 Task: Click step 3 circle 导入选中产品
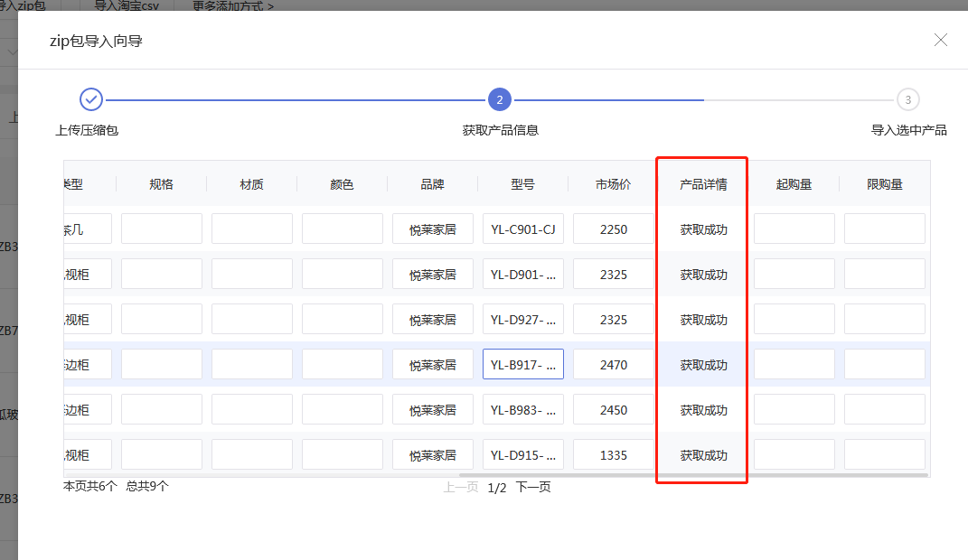coord(907,99)
